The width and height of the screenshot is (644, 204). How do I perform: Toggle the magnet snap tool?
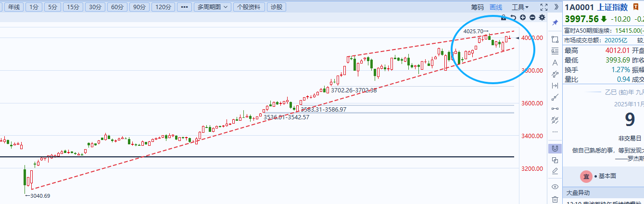[x=555, y=149]
